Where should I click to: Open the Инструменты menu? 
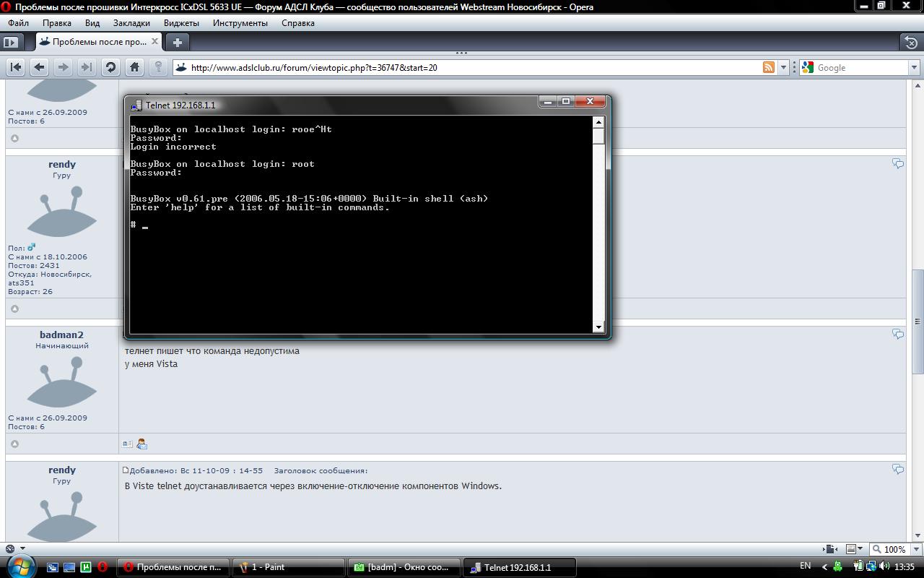coord(240,22)
